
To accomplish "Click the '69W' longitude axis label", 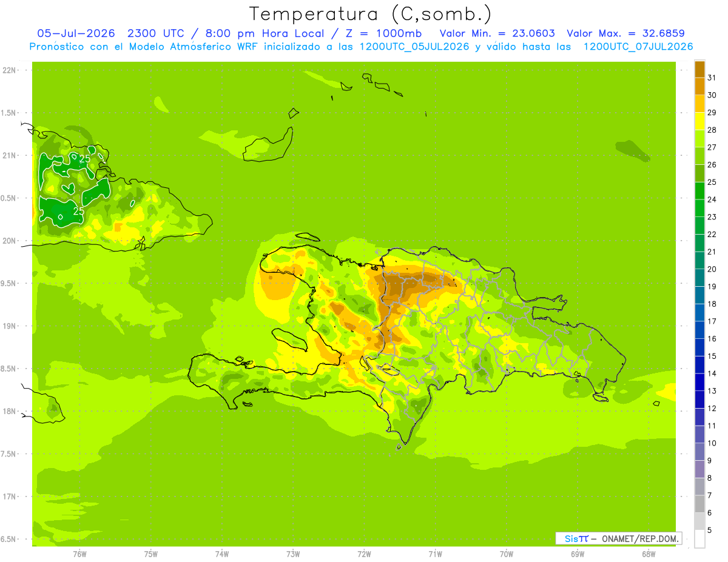I will coord(578,554).
